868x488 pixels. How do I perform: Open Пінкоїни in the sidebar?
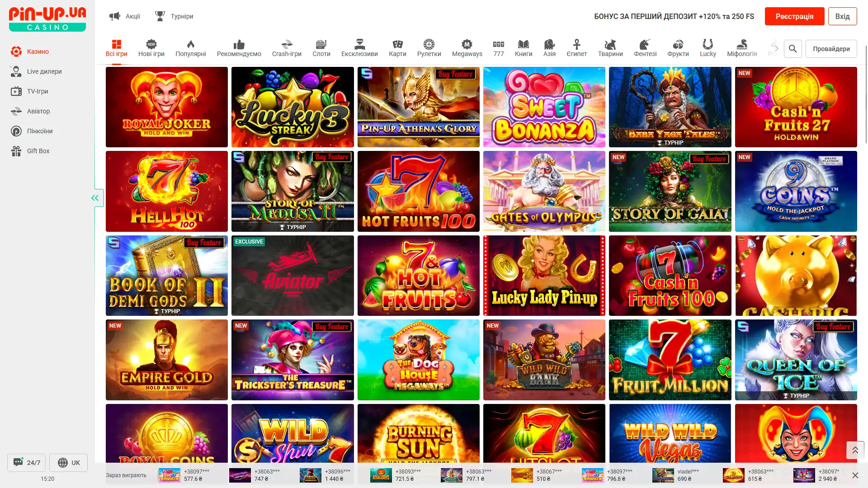[40, 131]
